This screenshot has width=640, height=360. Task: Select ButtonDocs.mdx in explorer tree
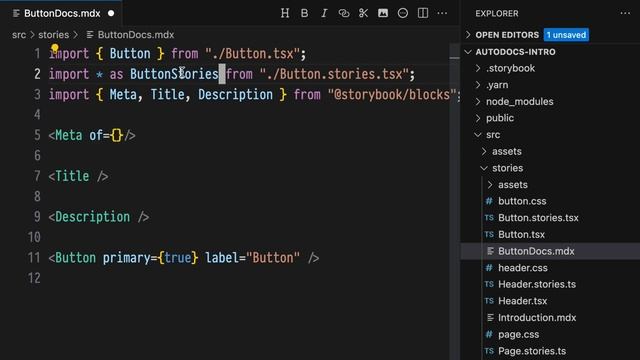pos(536,251)
